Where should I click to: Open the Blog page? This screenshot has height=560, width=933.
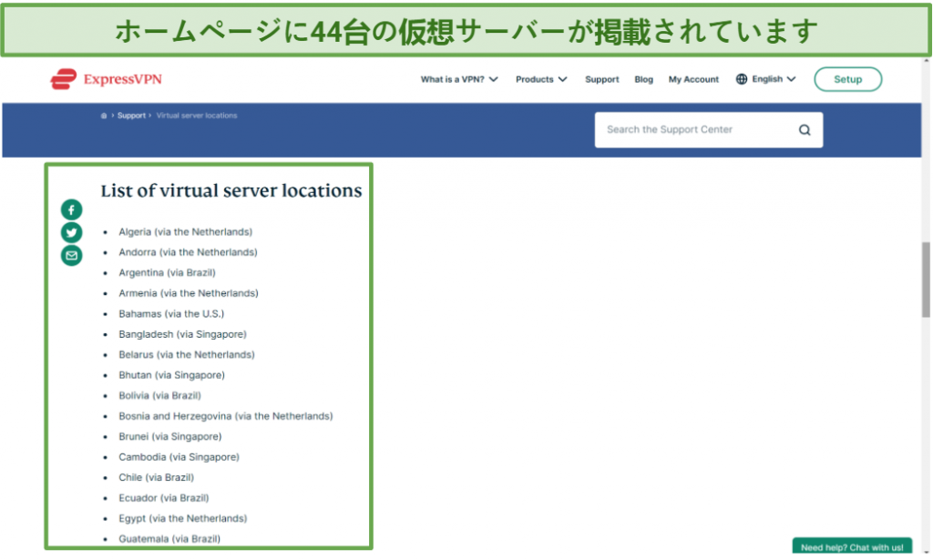pos(643,79)
